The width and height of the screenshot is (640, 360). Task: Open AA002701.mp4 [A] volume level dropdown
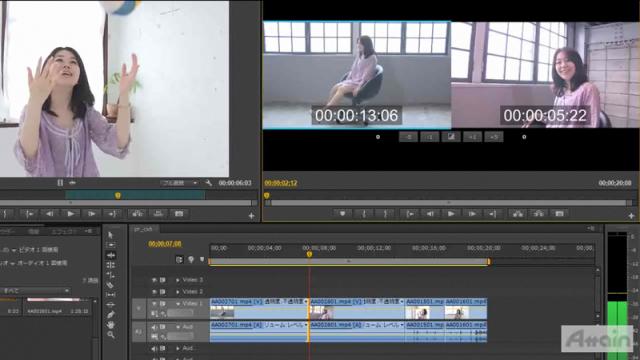(x=306, y=325)
